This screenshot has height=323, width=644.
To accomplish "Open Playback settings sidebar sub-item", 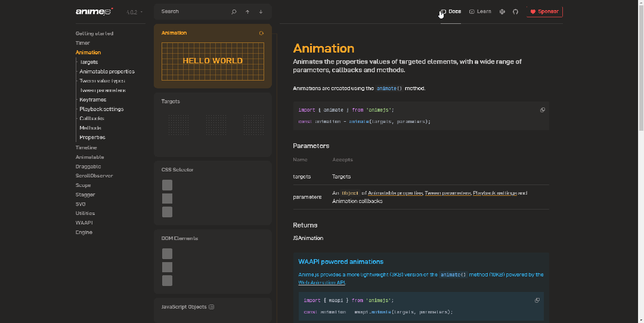I will [101, 109].
